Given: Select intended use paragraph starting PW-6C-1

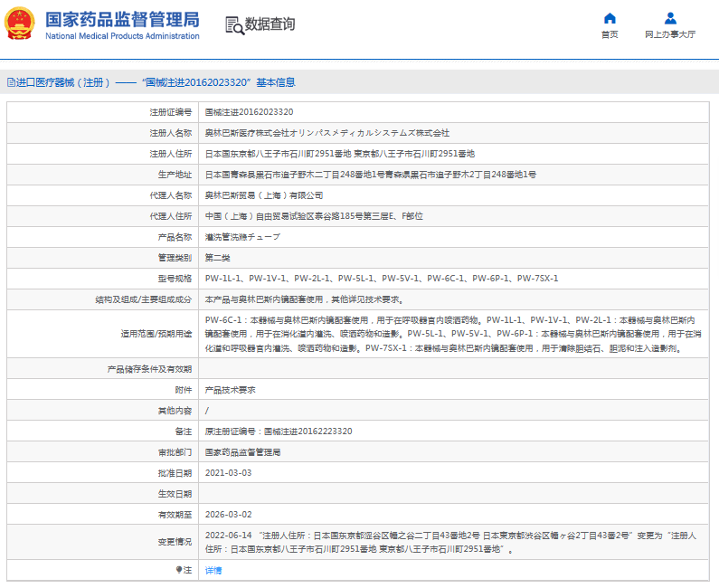Looking at the screenshot, I should pos(453,334).
